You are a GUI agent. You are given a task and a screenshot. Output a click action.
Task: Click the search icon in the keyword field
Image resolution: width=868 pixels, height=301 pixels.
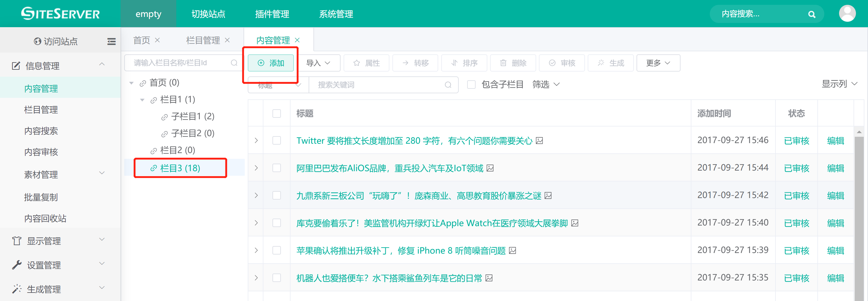click(448, 85)
